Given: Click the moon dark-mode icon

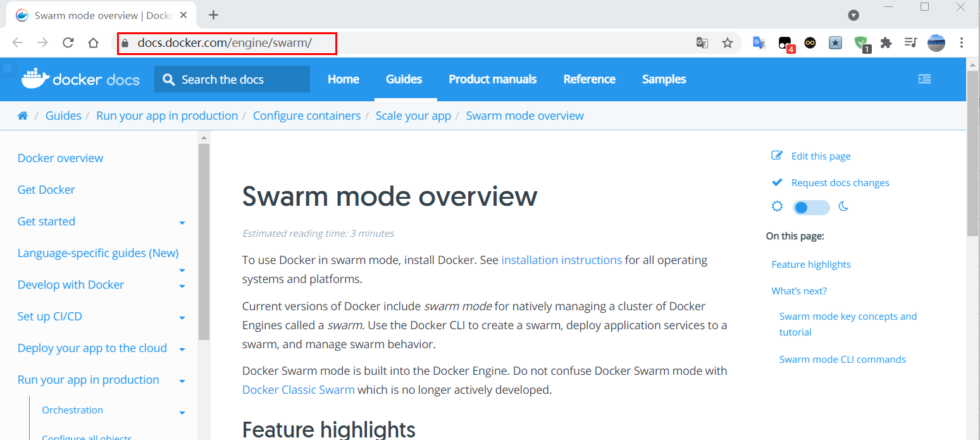Looking at the screenshot, I should tap(843, 206).
